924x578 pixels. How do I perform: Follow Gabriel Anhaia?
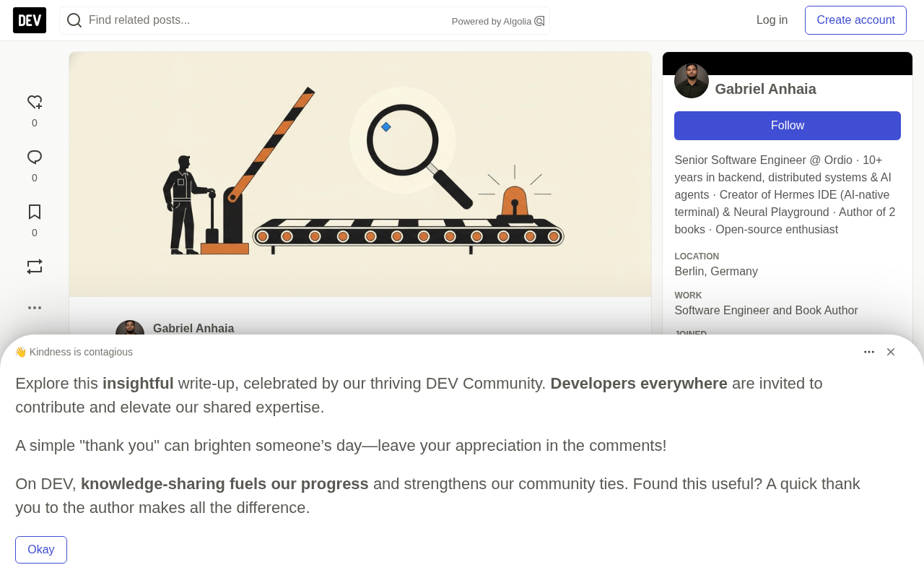coord(788,126)
